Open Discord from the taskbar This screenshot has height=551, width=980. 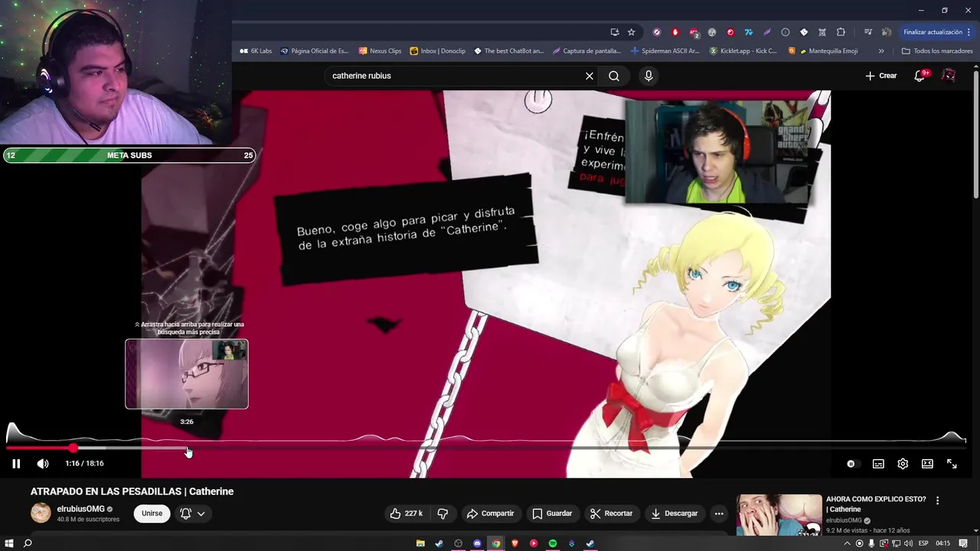pos(477,543)
